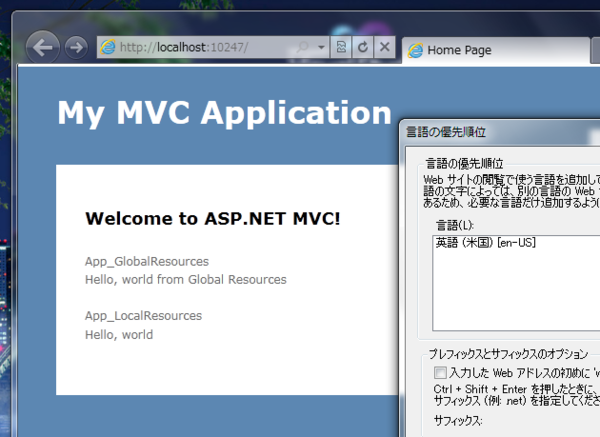Click the Internet Explorer icon in address bar
This screenshot has height=437, width=600.
[108, 47]
